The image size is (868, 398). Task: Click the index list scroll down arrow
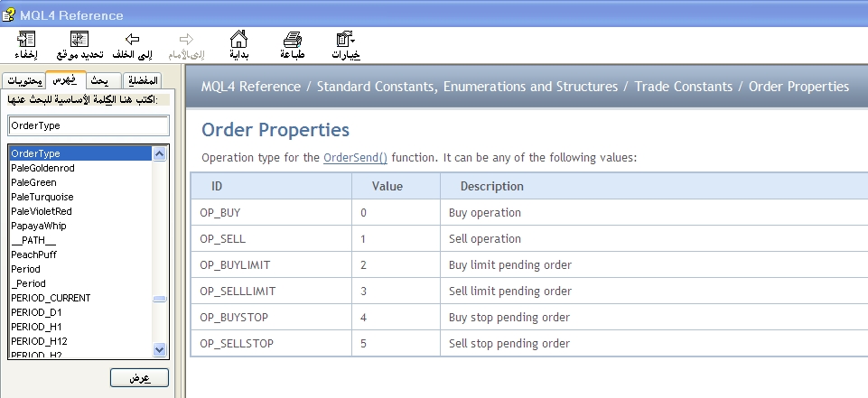coord(160,349)
